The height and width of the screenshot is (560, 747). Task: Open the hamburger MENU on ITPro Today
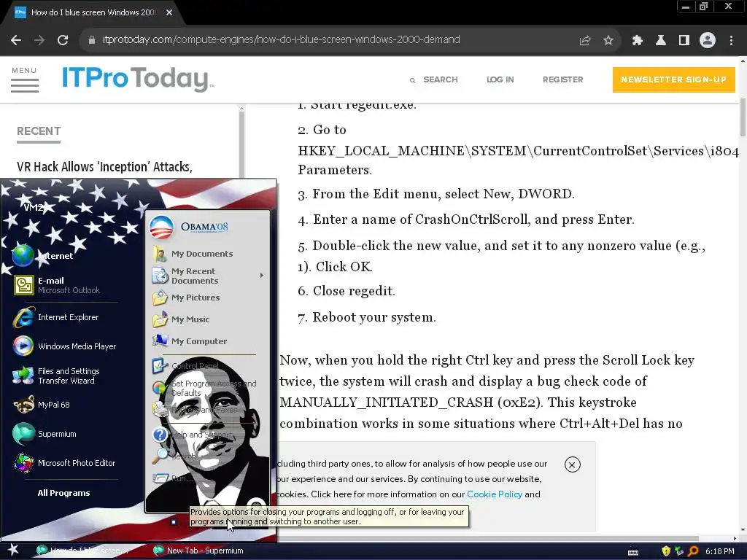tap(24, 79)
